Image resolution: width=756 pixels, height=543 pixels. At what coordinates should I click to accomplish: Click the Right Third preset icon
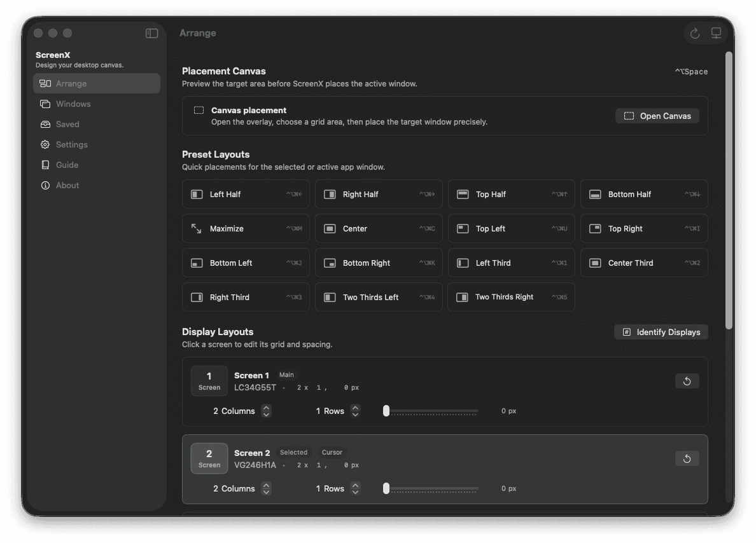click(197, 298)
